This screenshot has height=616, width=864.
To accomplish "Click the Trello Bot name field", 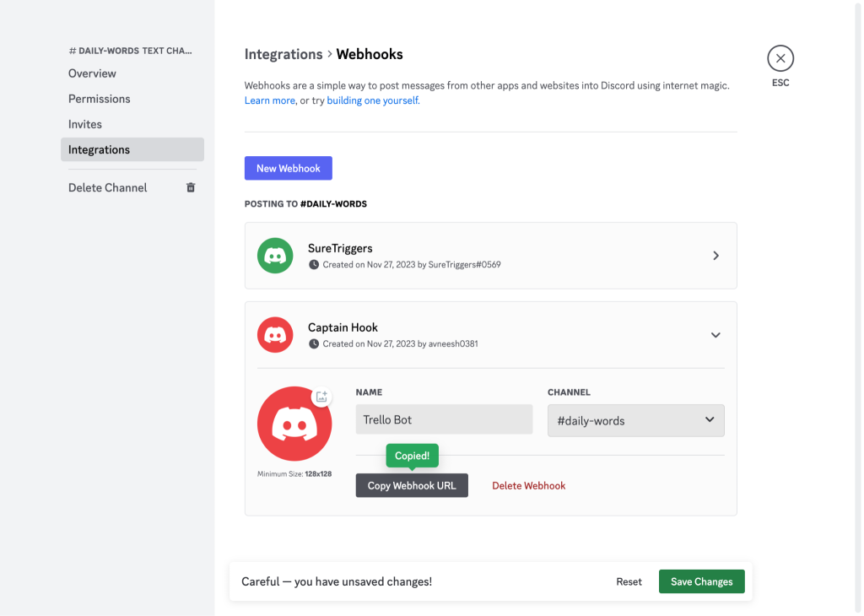I will coord(443,419).
